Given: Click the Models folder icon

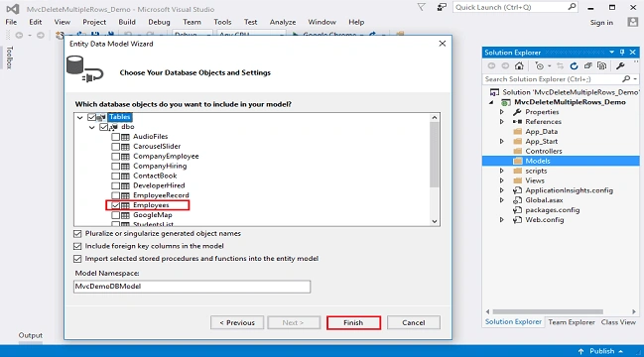Looking at the screenshot, I should pos(518,161).
